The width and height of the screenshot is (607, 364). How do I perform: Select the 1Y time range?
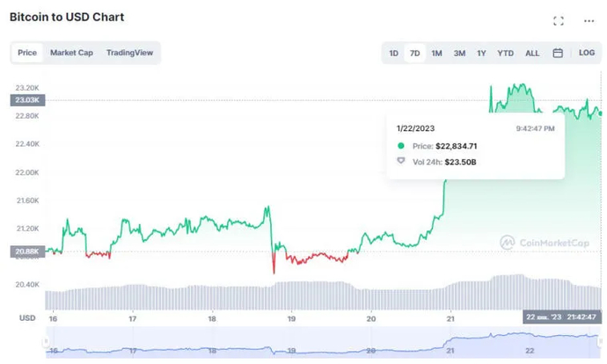click(481, 53)
